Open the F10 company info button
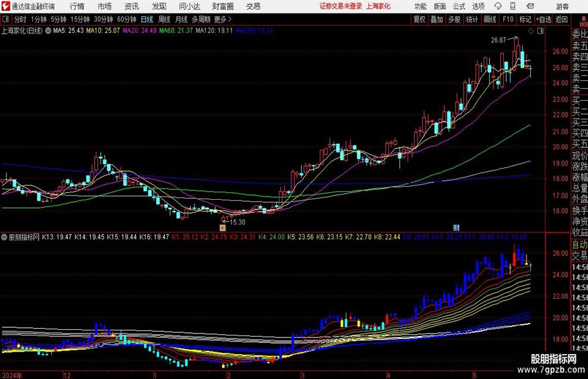Screen dimensions: 588x379 [x=508, y=19]
